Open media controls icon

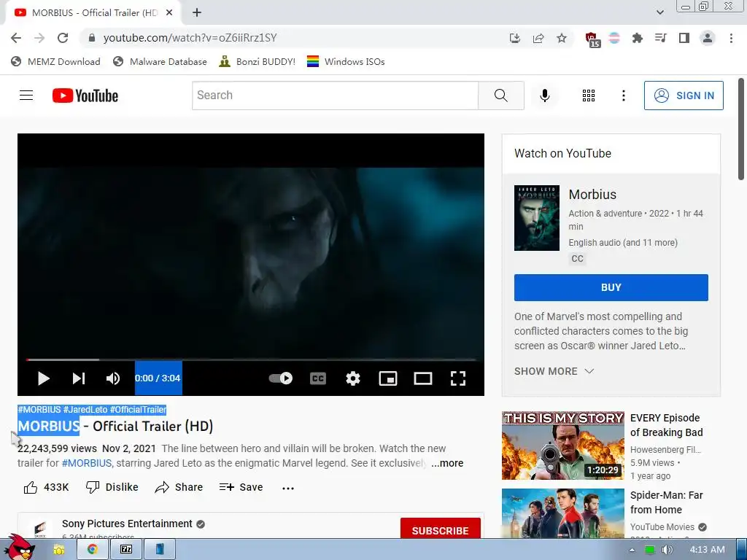(x=660, y=38)
